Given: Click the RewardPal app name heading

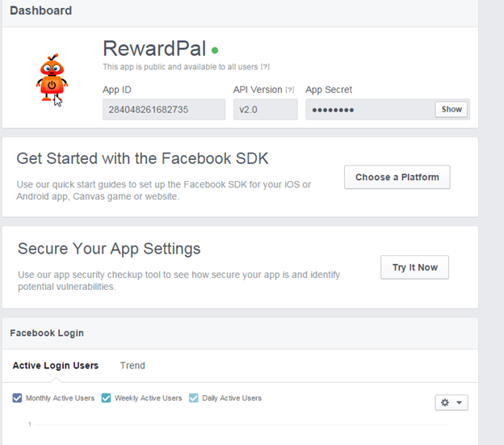Looking at the screenshot, I should pos(154,48).
